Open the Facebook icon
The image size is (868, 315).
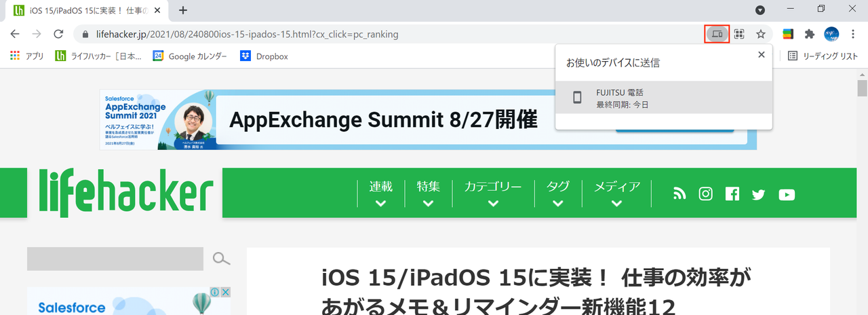coord(732,194)
